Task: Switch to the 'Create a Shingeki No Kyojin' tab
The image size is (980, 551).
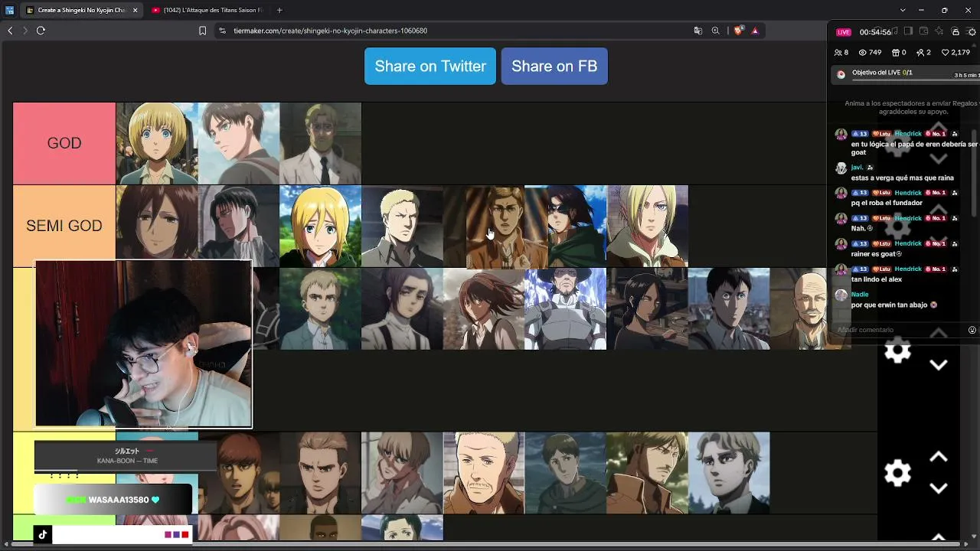Action: pyautogui.click(x=82, y=10)
